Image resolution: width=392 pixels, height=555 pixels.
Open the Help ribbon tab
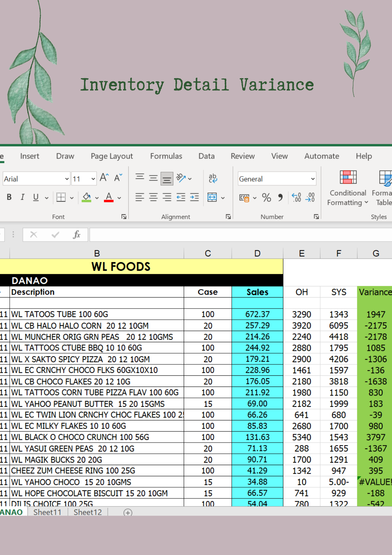click(364, 156)
